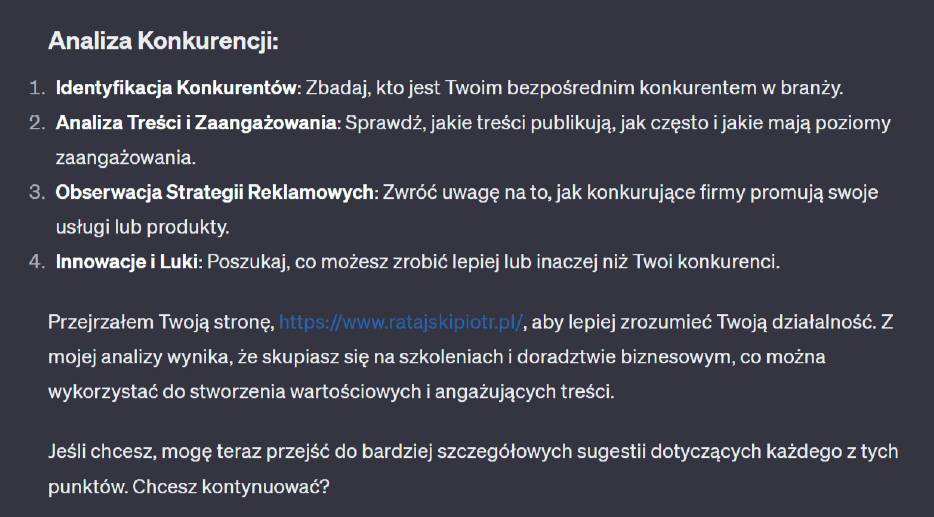Click the bold "Identyfikacja Konkurentów" label
Screen dimensions: 934x517
click(x=177, y=88)
